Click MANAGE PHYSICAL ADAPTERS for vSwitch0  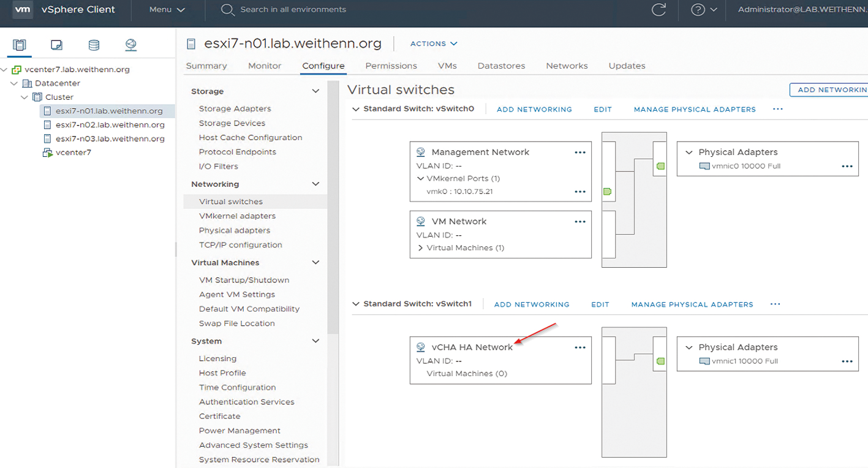695,110
